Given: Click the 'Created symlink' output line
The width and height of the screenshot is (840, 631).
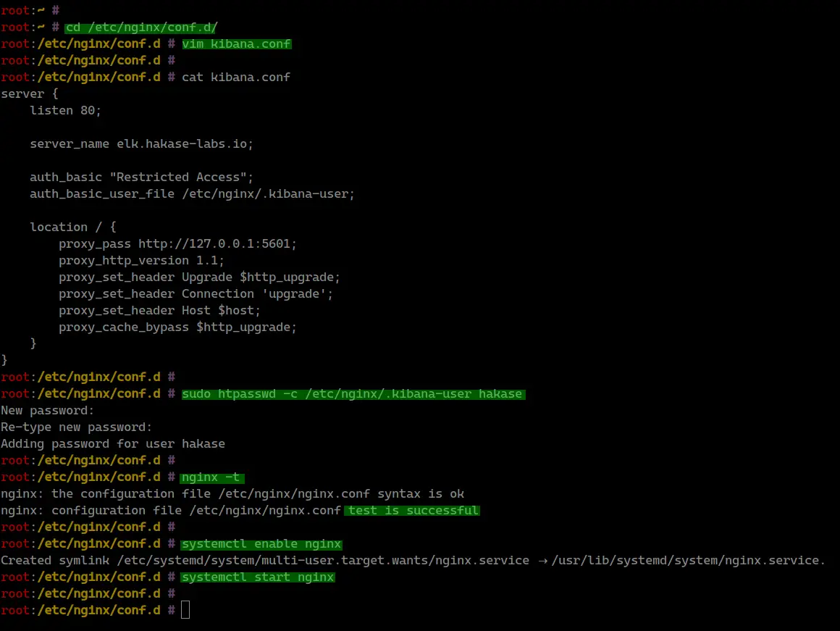Looking at the screenshot, I should [413, 560].
